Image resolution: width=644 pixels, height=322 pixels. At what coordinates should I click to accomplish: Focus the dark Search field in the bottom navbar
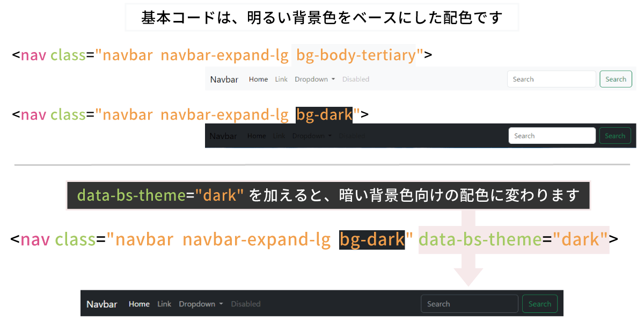click(x=470, y=304)
